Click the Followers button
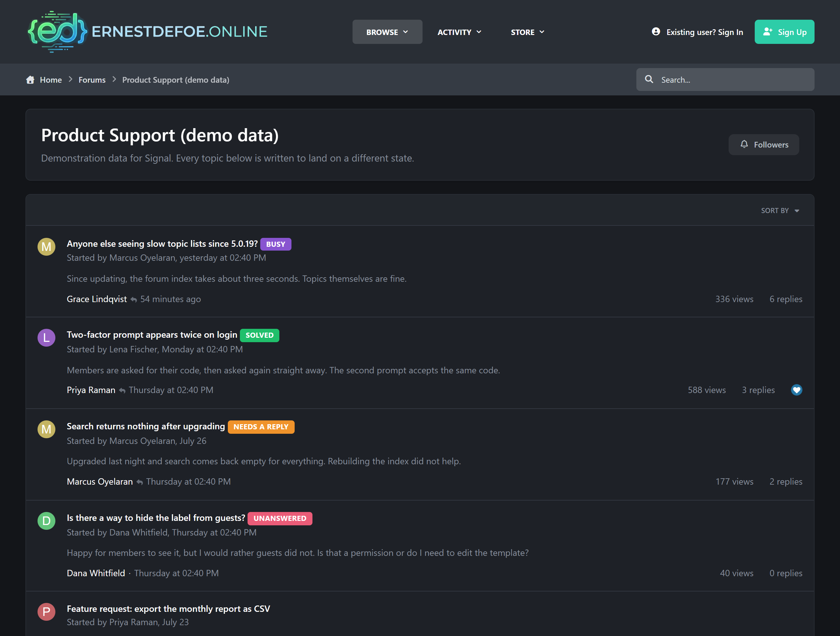840x636 pixels. [763, 145]
